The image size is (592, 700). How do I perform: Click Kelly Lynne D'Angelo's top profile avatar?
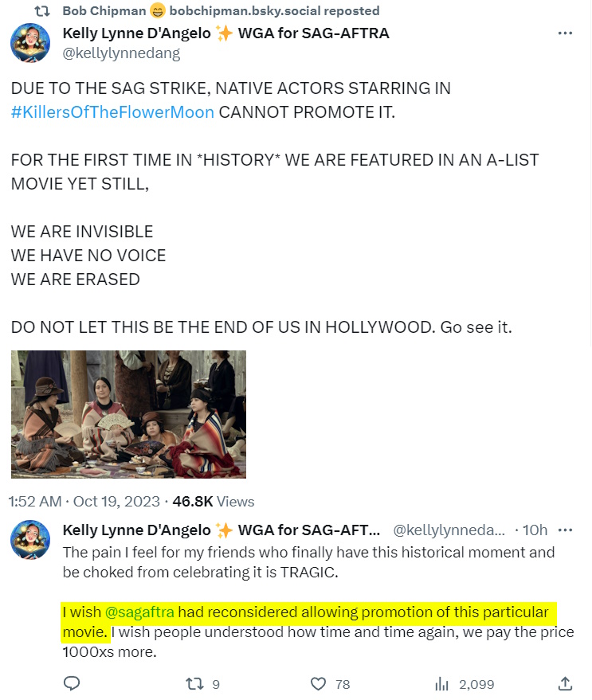click(30, 43)
